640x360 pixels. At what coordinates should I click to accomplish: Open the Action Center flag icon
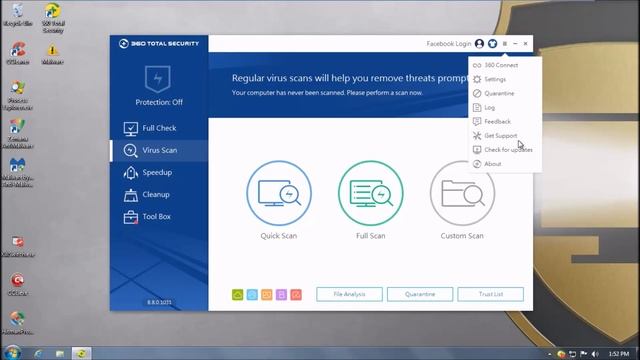(x=584, y=354)
